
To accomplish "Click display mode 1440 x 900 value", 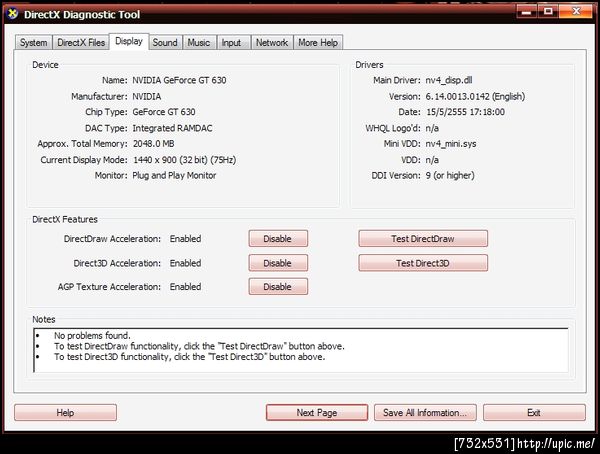I will click(x=184, y=160).
